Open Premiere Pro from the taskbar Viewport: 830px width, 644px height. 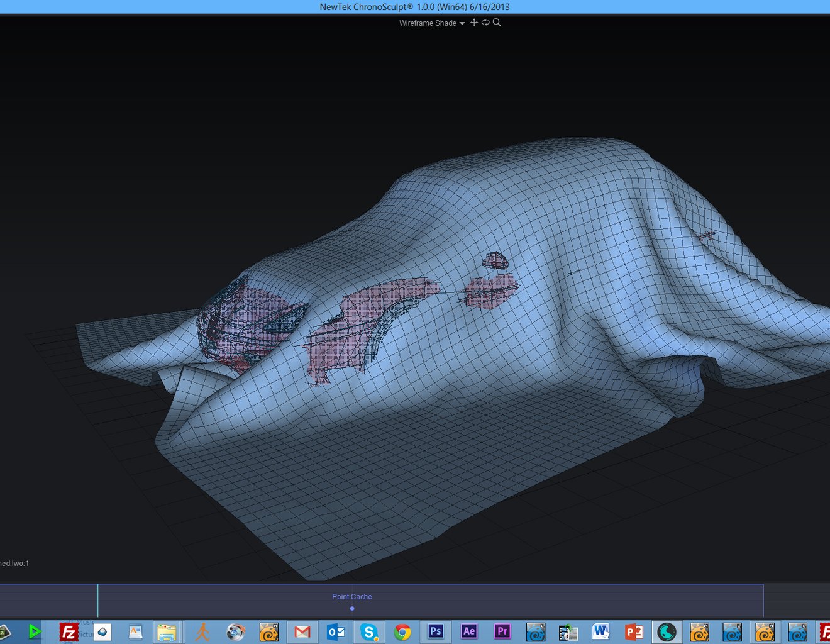[x=502, y=631]
